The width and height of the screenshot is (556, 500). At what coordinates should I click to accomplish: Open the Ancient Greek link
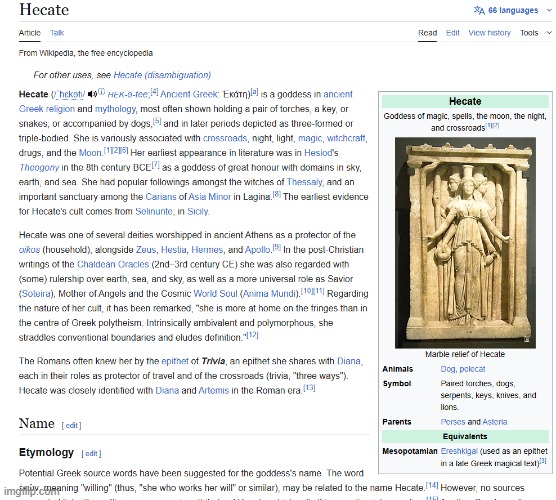click(x=189, y=94)
